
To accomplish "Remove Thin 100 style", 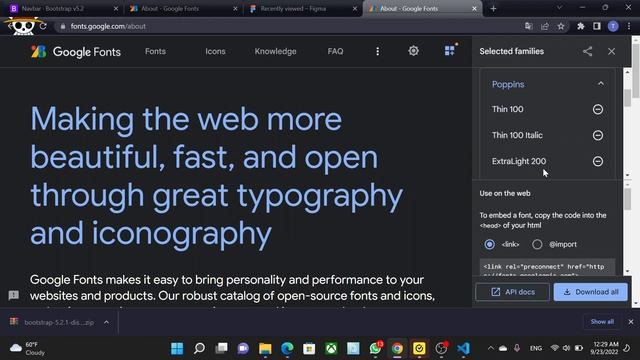I will point(598,109).
